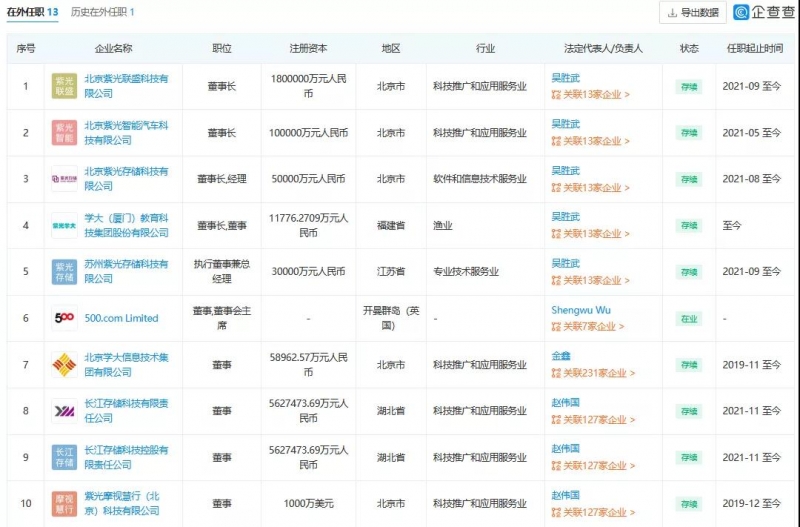Open 紫光摩视慧行（北京）科技 link
Viewport: 800px width, 527px height.
pos(122,503)
